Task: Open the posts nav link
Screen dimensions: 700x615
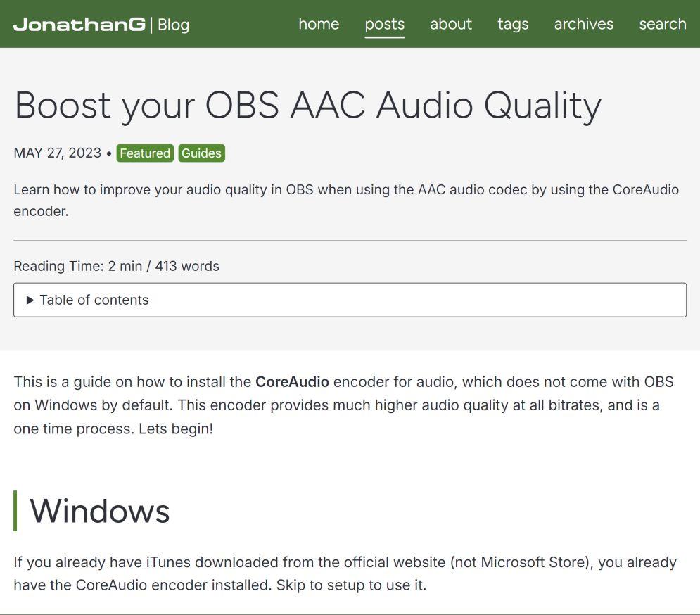Action: [x=384, y=24]
